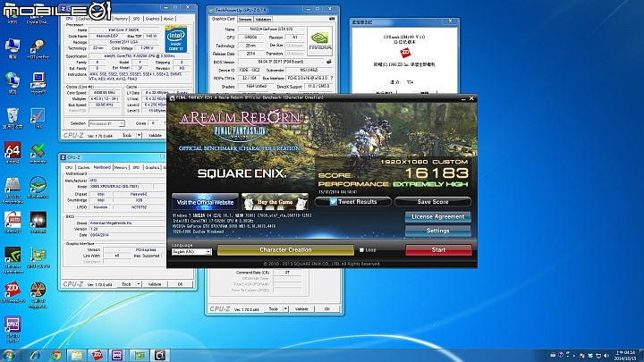The width and height of the screenshot is (644, 362).
Task: Open the benchmark Settings
Action: coord(437,231)
